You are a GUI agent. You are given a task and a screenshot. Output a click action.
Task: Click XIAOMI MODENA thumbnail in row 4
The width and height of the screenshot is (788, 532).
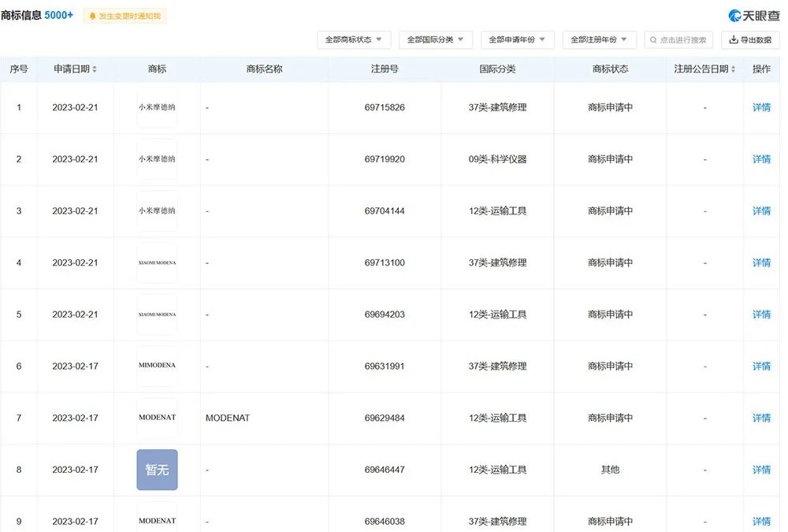click(158, 262)
